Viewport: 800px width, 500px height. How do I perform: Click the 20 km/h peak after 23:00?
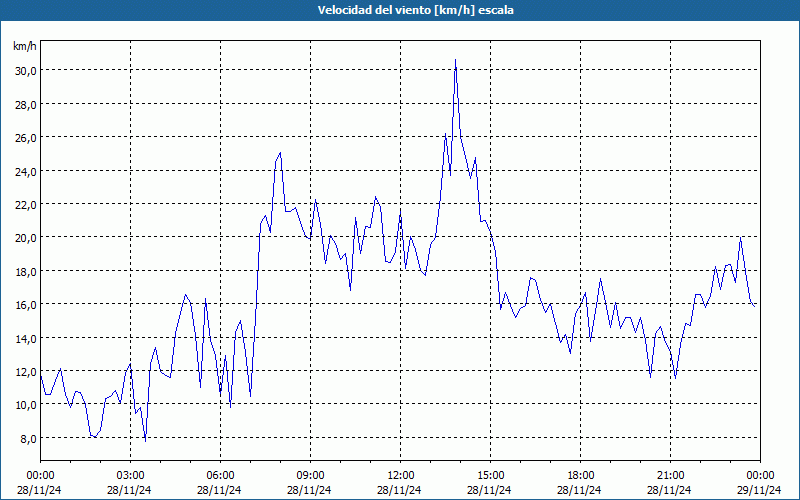click(x=740, y=237)
